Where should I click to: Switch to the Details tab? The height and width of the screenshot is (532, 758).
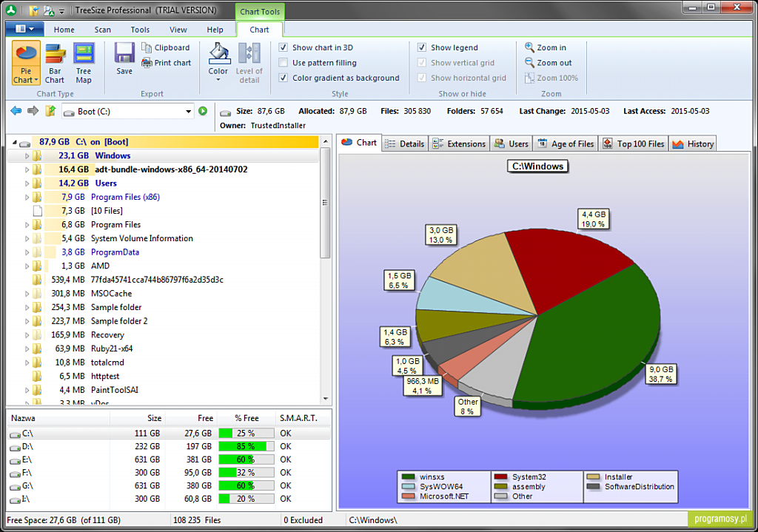coord(405,144)
